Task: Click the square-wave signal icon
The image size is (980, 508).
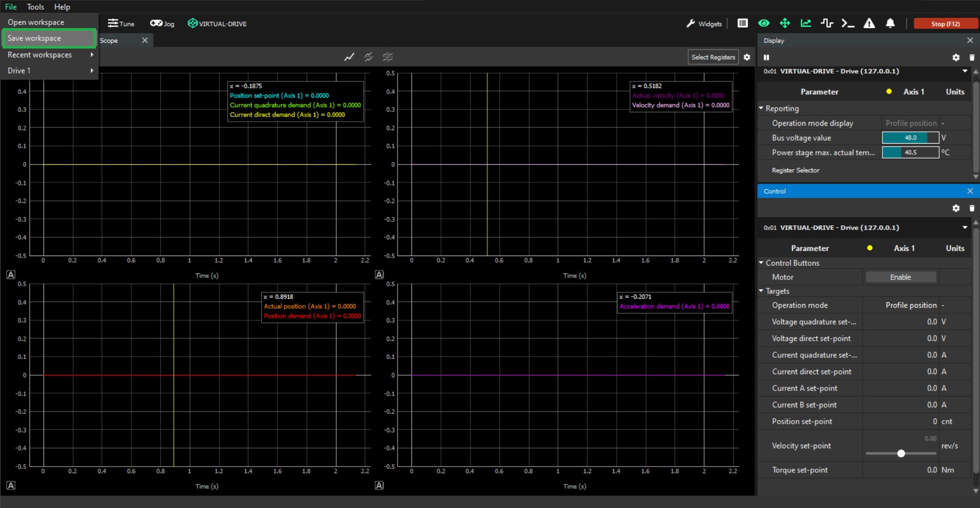Action: 827,24
